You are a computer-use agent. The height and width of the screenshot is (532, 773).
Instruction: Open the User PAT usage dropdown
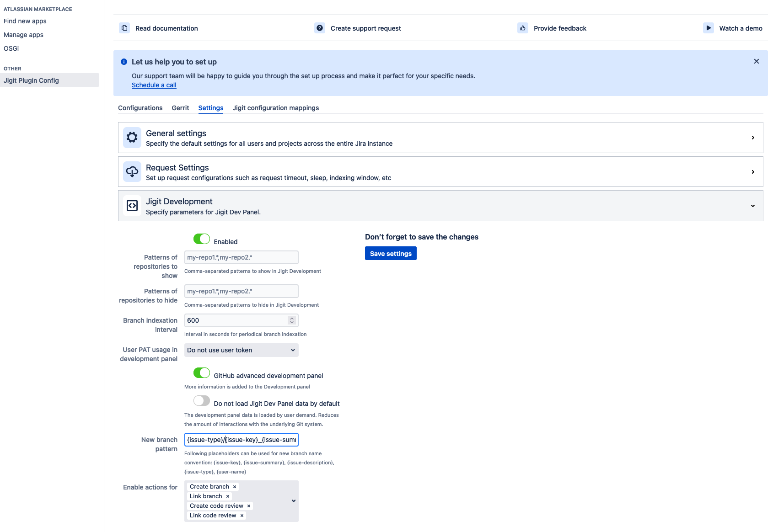pyautogui.click(x=241, y=350)
